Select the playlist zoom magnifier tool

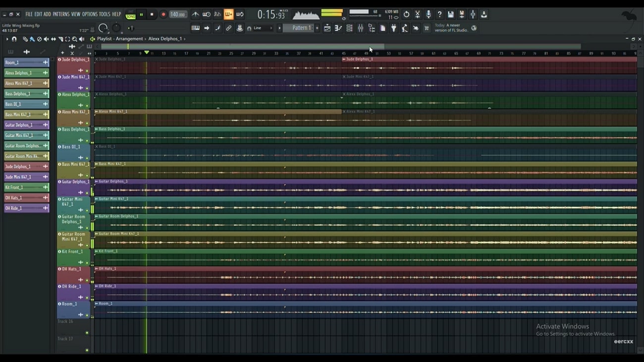pos(74,39)
